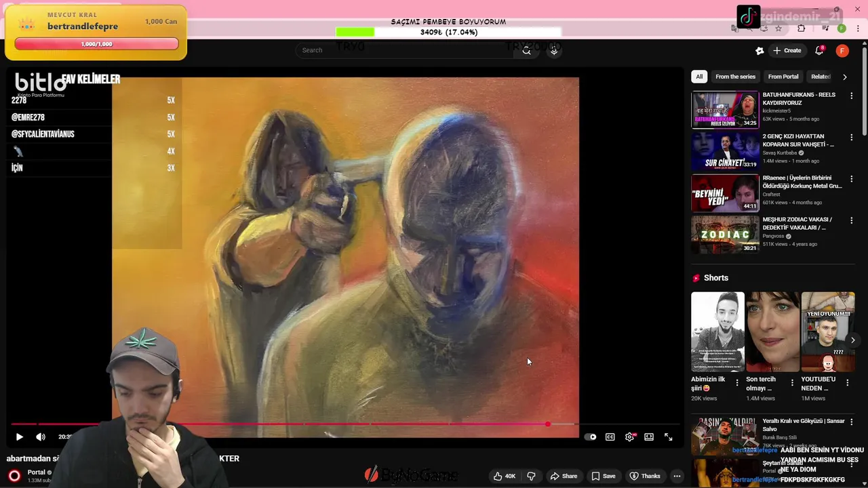
Task: Click the green donation goal progress bar
Action: pyautogui.click(x=448, y=32)
